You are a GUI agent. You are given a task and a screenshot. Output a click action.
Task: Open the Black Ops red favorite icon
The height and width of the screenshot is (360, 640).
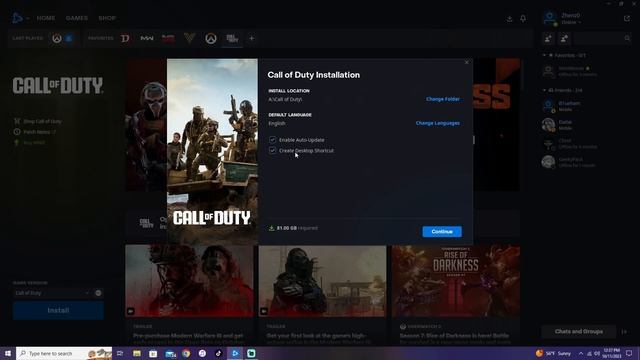click(x=168, y=38)
